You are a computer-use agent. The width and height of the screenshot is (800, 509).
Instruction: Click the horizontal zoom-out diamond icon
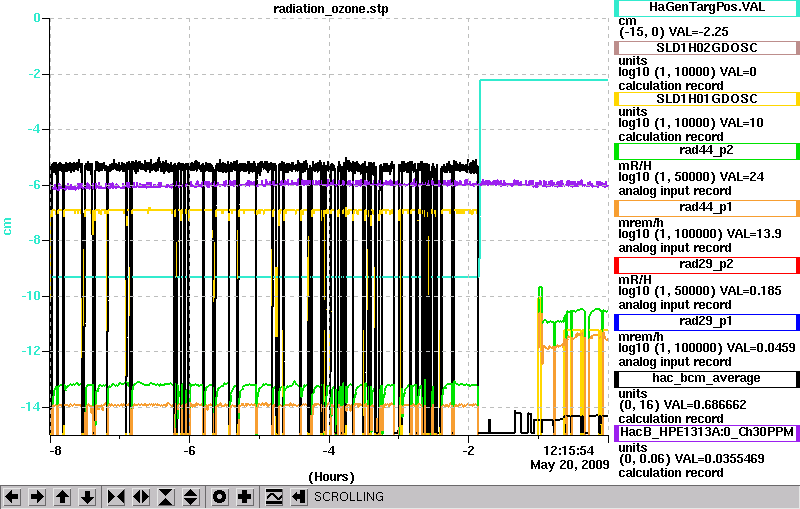141,496
